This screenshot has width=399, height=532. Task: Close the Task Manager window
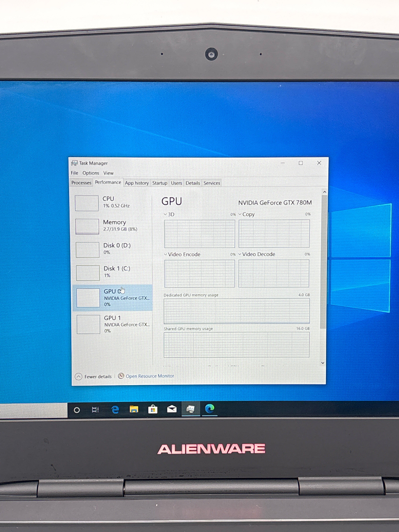(319, 163)
